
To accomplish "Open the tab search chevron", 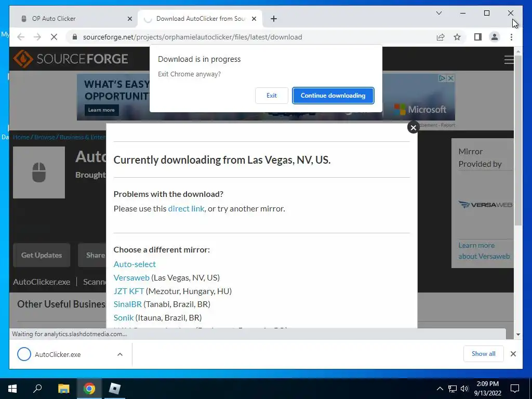I will point(438,13).
